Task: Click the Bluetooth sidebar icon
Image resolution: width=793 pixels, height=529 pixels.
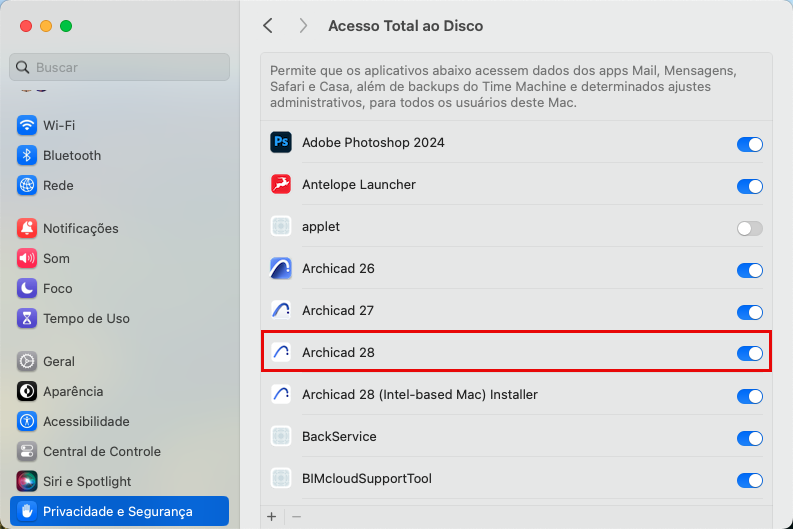Action: click(27, 155)
